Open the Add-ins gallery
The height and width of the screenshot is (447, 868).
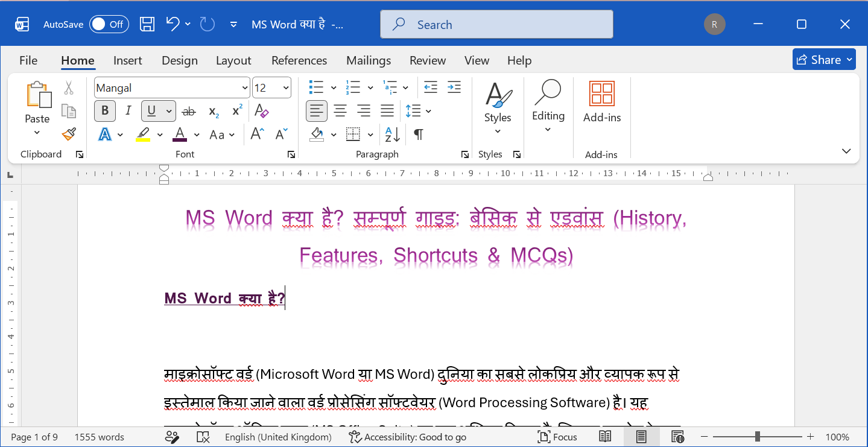tap(602, 102)
